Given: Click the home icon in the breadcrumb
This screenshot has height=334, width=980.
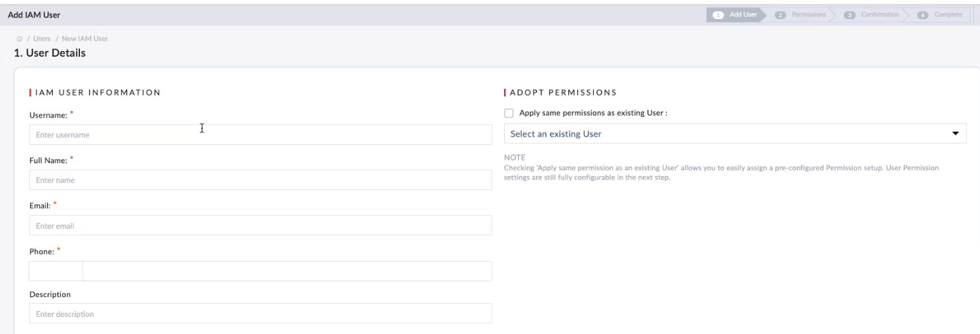Looking at the screenshot, I should (x=16, y=38).
